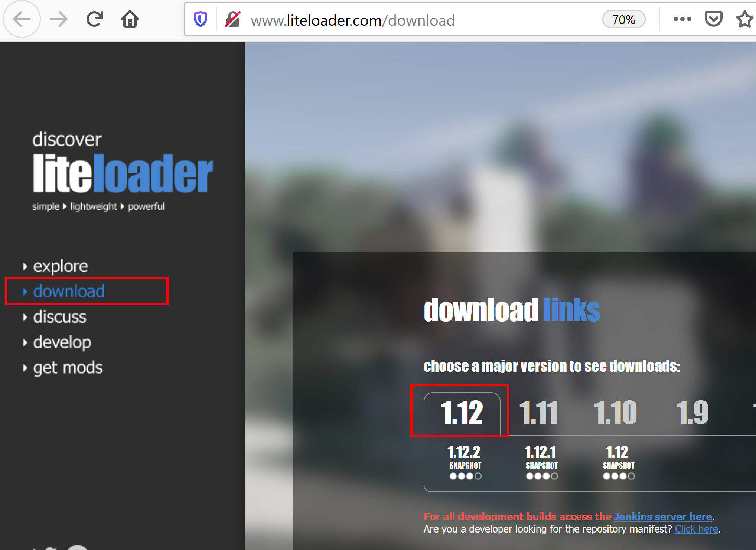Open the repository manifest Click here link
Viewport: 756px width, 550px height.
point(696,529)
